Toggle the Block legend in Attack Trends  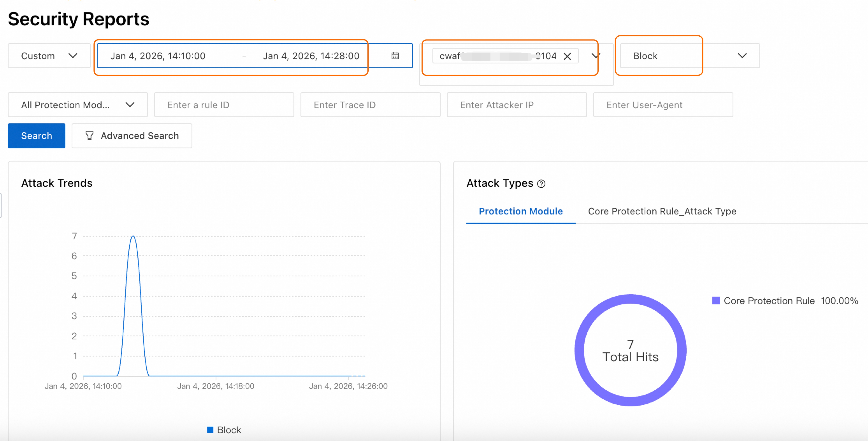(x=224, y=430)
